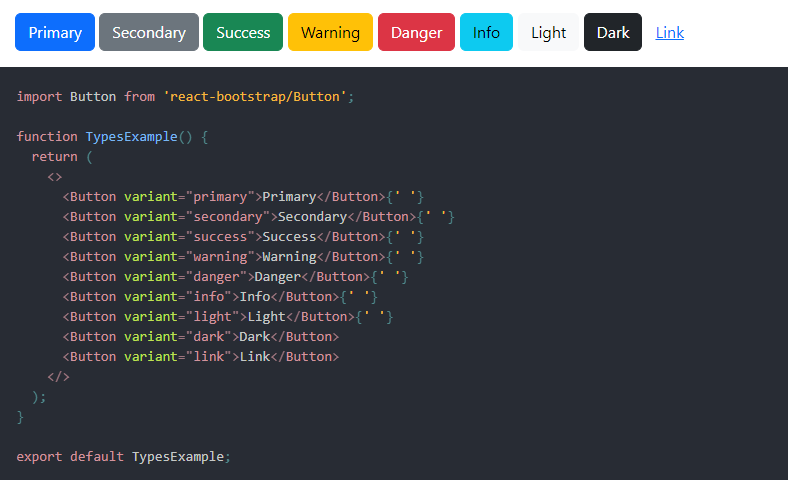Click inside the variant="danger" code line

click(235, 276)
